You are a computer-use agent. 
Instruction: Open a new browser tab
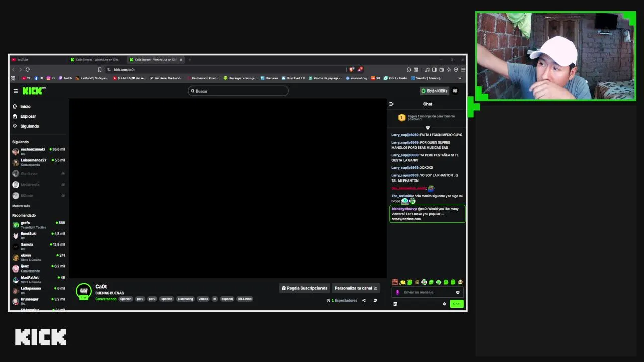coord(190,60)
